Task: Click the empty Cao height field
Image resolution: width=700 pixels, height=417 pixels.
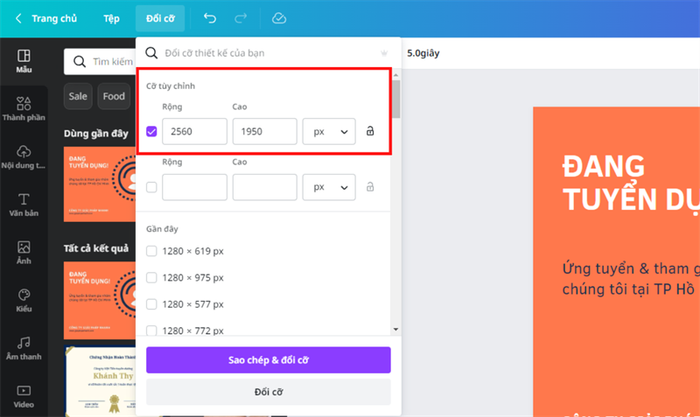Action: 265,187
